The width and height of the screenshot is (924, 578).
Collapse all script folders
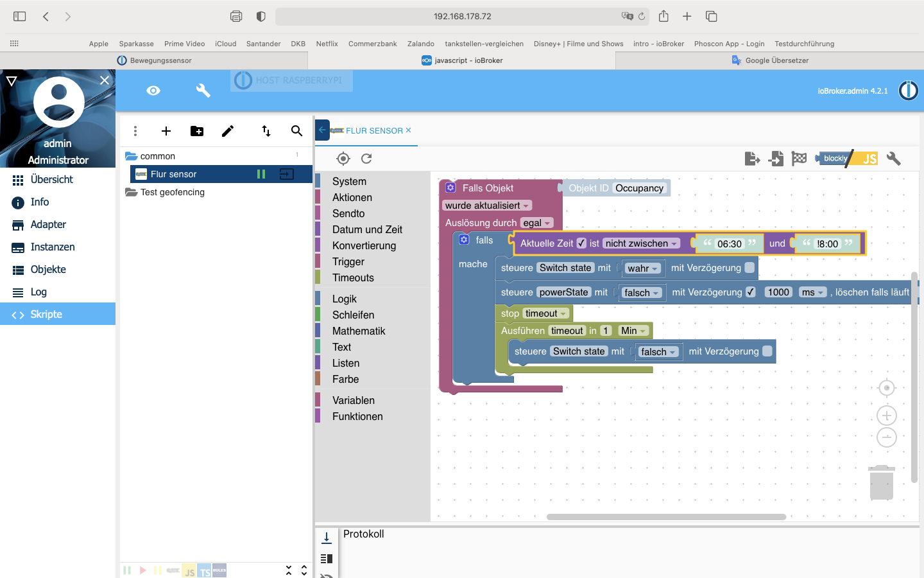pyautogui.click(x=289, y=570)
